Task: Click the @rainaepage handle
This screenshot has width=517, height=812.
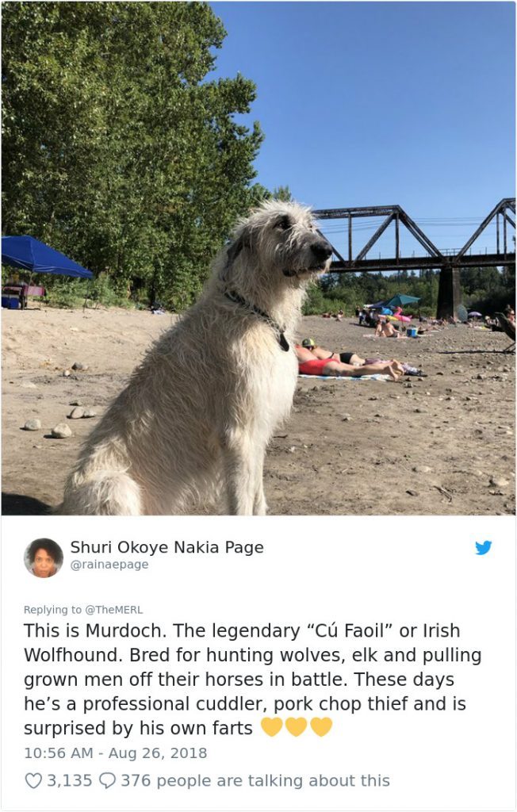Action: [109, 565]
